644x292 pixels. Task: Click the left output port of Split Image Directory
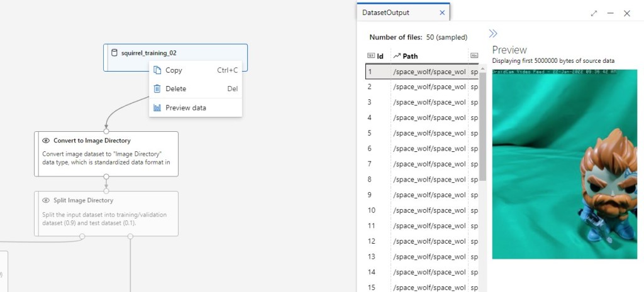82,236
